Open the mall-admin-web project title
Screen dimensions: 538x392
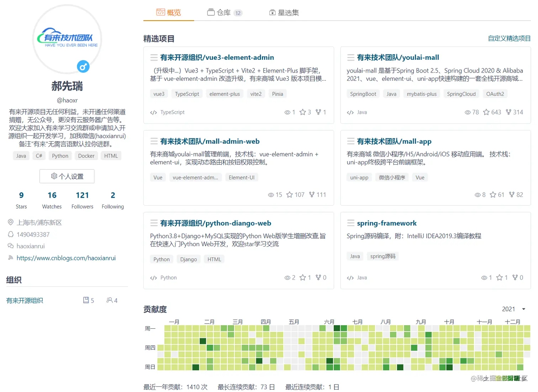[210, 141]
